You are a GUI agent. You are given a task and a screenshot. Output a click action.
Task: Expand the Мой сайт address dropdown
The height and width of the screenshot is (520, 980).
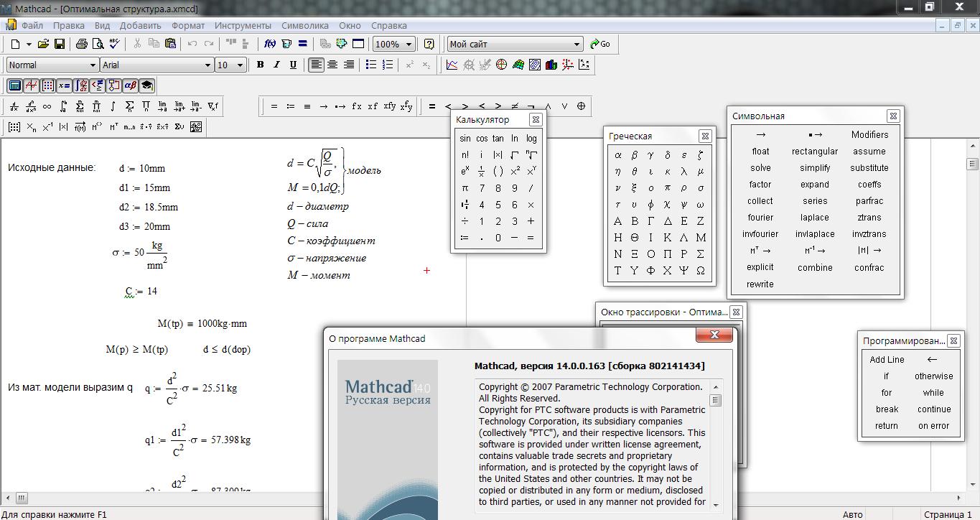pos(577,44)
